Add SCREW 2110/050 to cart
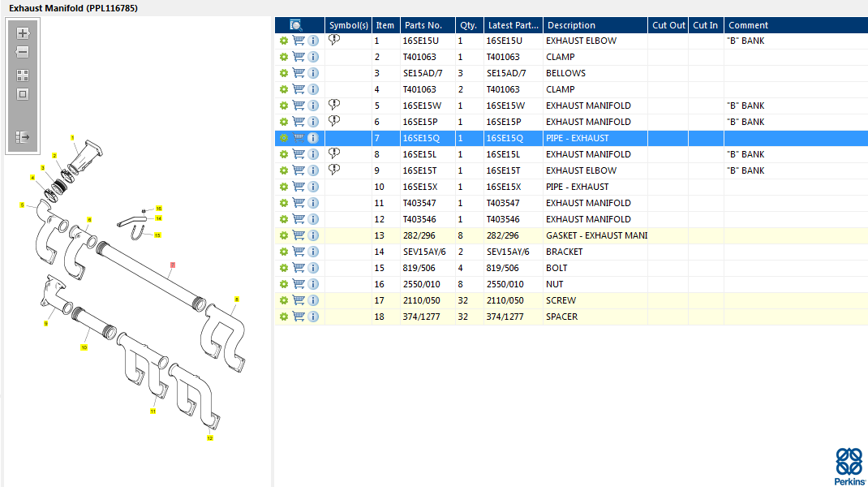 pyautogui.click(x=299, y=300)
